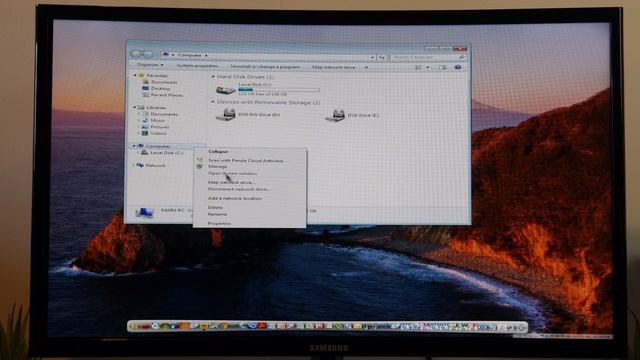Open the DVD Drive (E:) icon

point(335,116)
